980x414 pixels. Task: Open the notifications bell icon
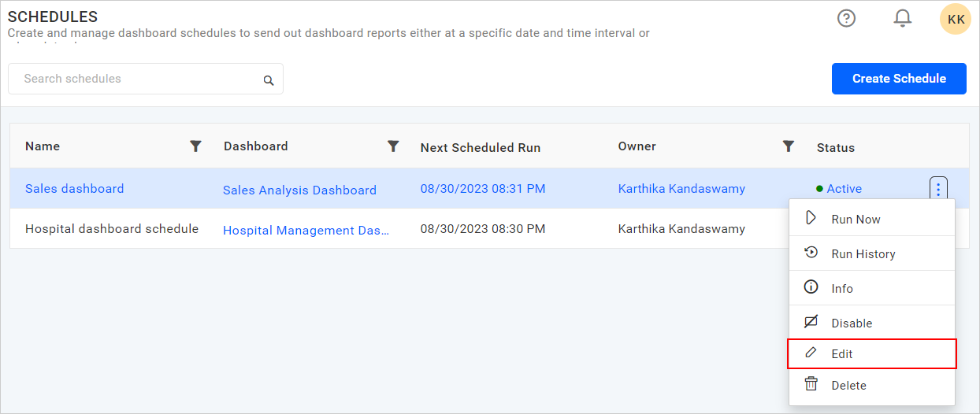pyautogui.click(x=902, y=19)
